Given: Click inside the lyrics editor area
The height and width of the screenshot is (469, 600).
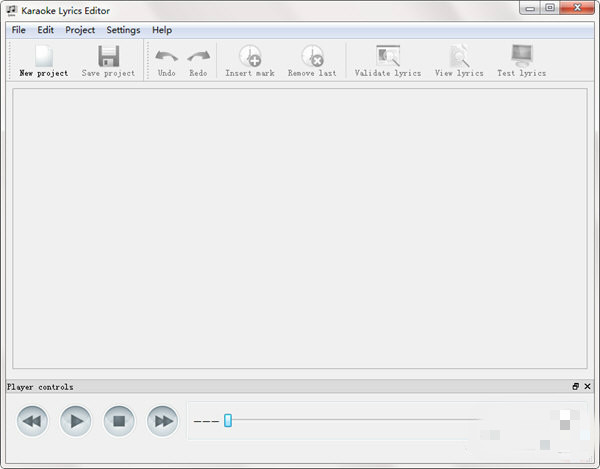Looking at the screenshot, I should (x=300, y=228).
